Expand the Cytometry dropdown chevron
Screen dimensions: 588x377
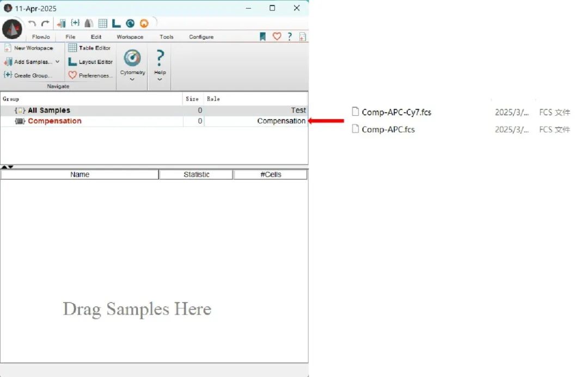pos(132,79)
